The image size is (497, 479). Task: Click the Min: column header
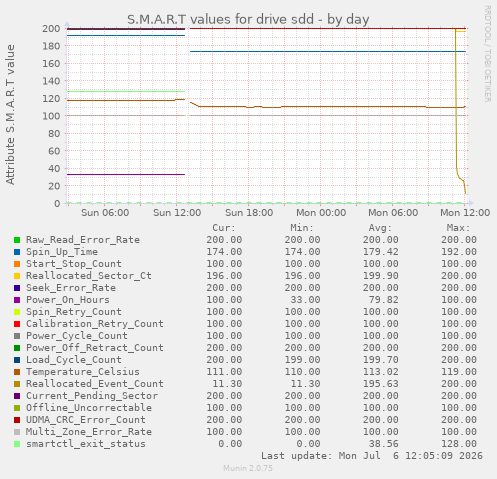click(302, 228)
